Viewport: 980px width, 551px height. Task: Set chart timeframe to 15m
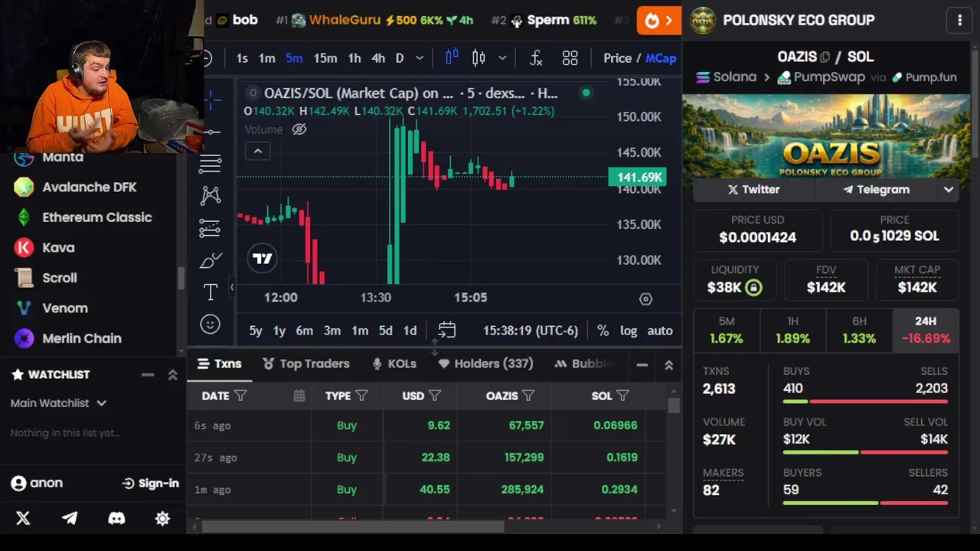coord(325,58)
